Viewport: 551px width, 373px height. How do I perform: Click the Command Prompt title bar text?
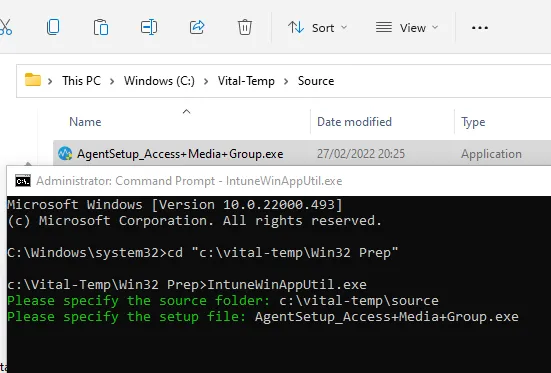(189, 181)
